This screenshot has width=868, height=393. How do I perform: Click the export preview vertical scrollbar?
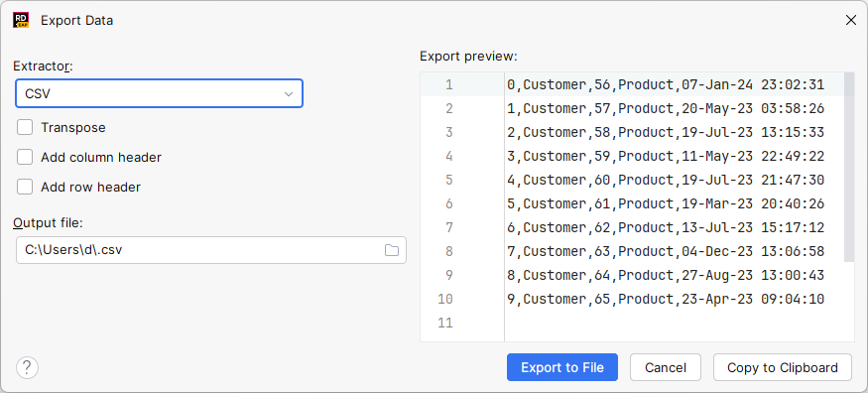pos(849,167)
